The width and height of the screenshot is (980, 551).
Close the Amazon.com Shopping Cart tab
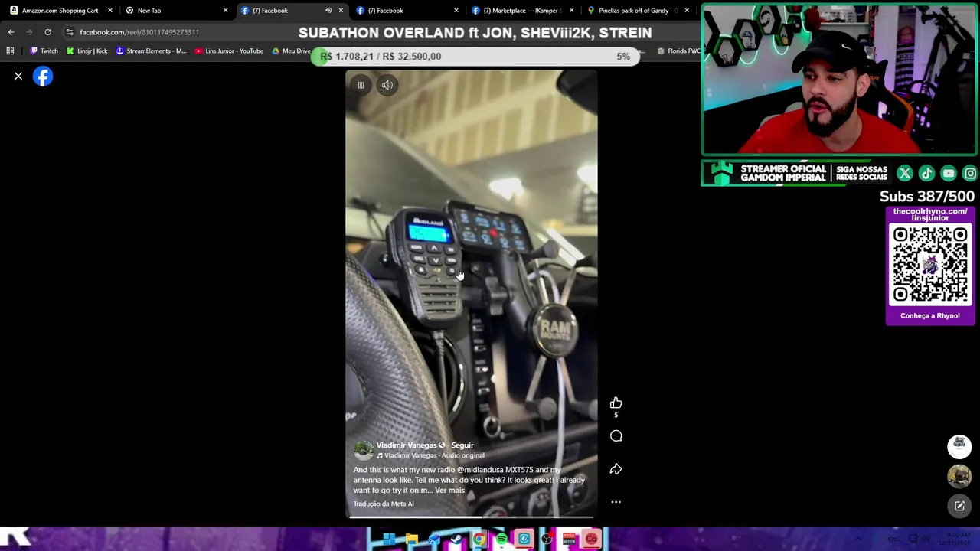pyautogui.click(x=110, y=11)
